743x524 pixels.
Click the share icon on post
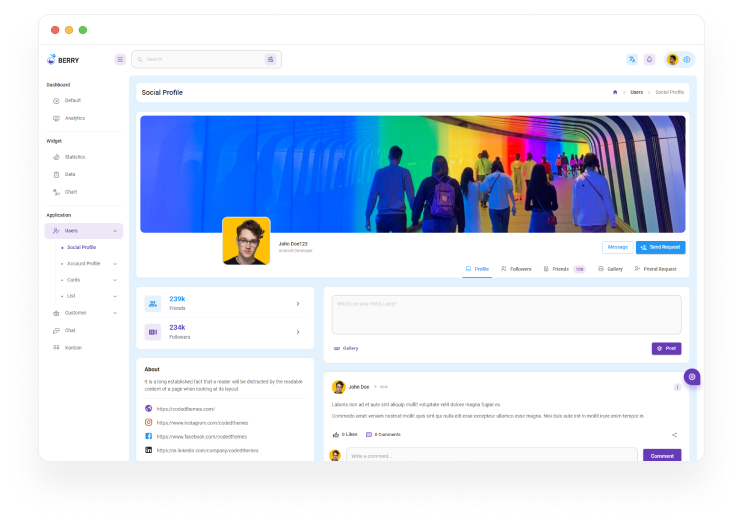pyautogui.click(x=674, y=435)
